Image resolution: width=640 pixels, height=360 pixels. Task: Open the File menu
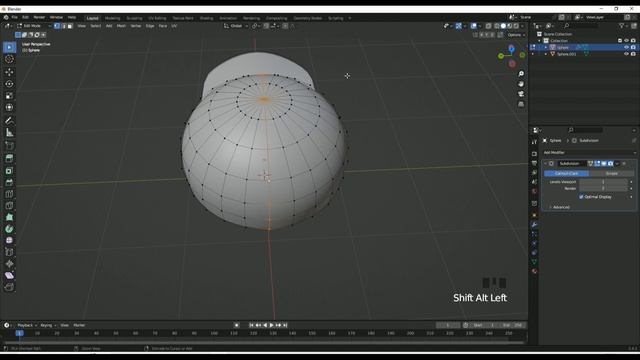click(15, 18)
